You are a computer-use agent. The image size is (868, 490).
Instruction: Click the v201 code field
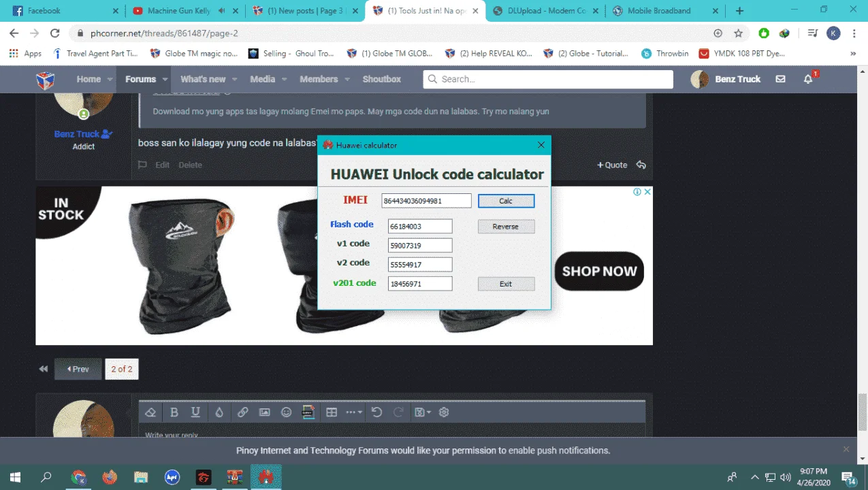420,283
